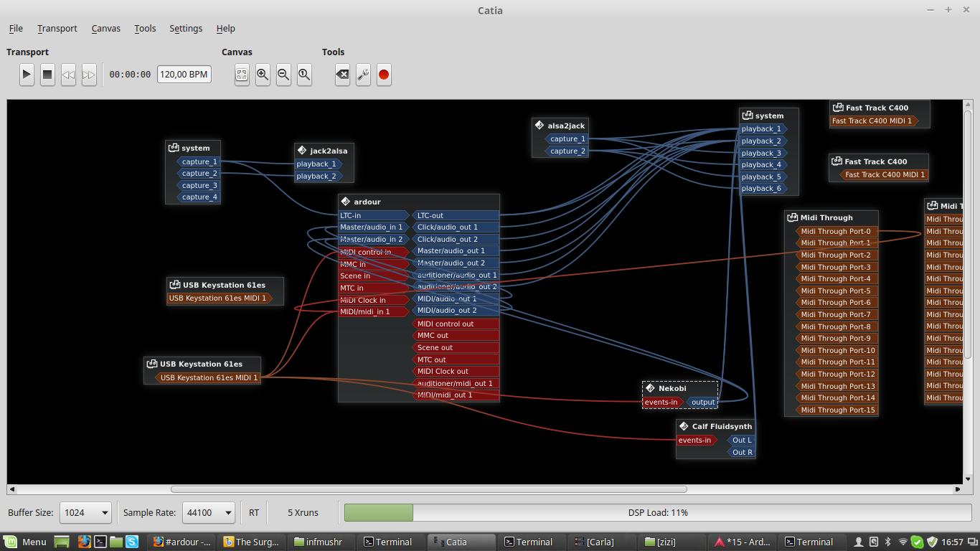
Task: Select Nekobi events-in port
Action: 663,402
